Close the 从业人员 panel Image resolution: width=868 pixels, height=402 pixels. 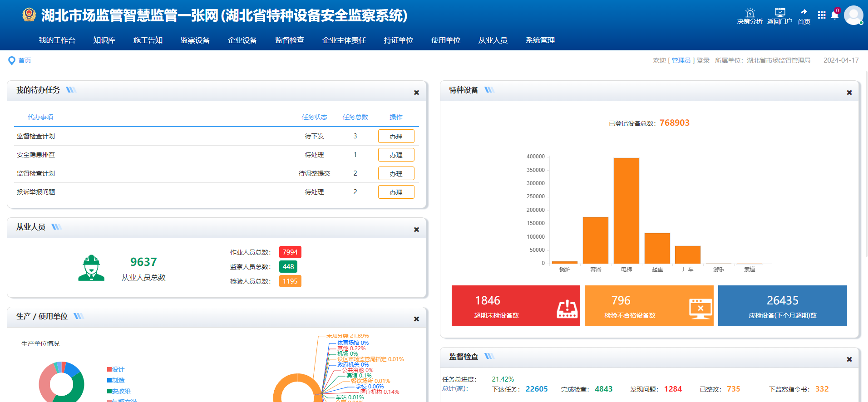pos(416,230)
